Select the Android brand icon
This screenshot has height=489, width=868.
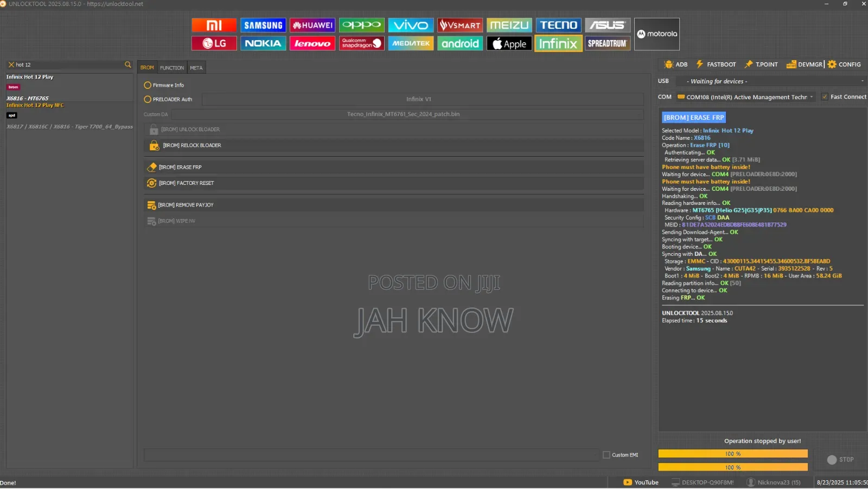[x=460, y=43]
